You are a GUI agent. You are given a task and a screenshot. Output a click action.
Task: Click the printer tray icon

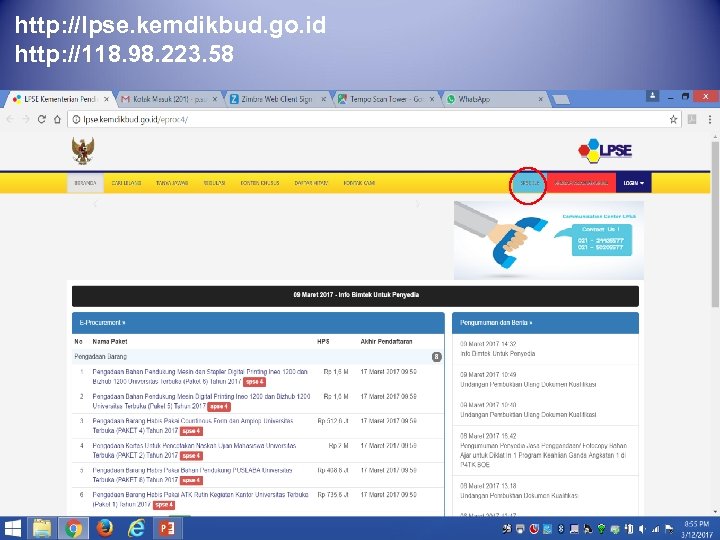520,529
